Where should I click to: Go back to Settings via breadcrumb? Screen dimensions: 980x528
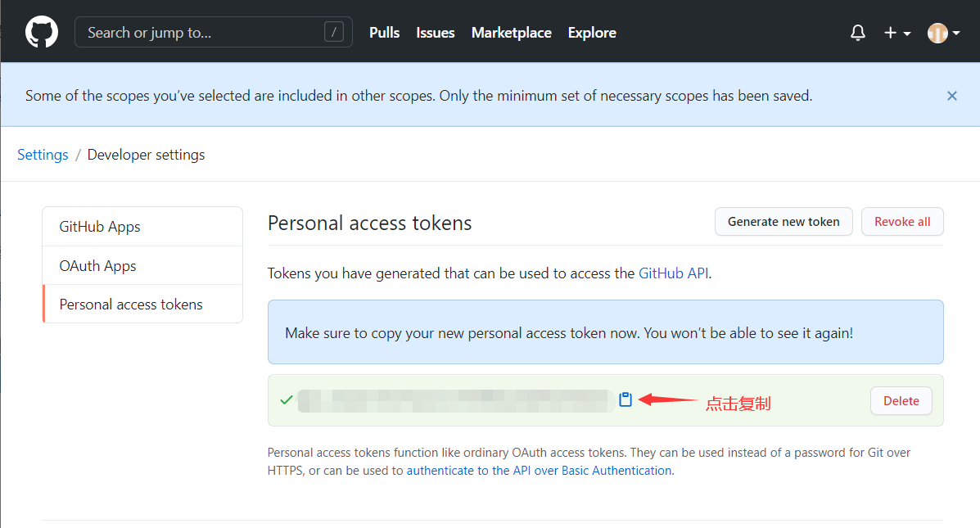click(43, 154)
